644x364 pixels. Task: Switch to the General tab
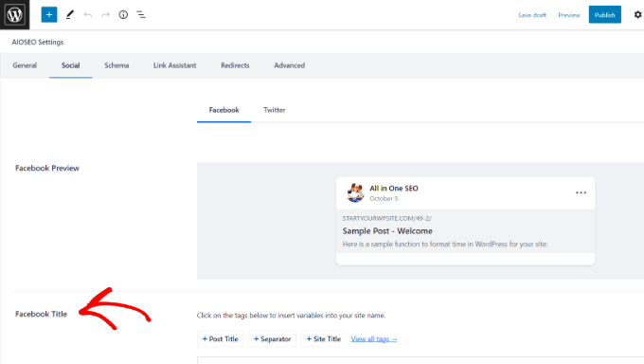[25, 65]
